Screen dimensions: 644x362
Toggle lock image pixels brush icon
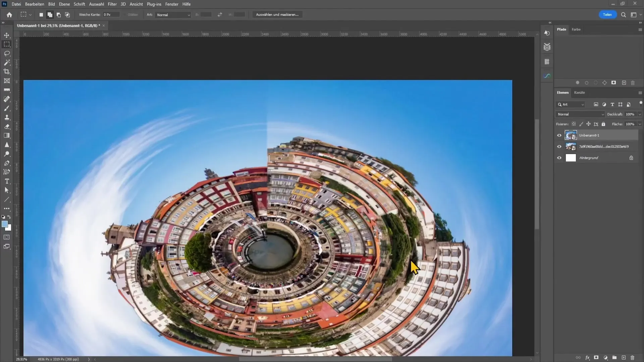click(581, 124)
